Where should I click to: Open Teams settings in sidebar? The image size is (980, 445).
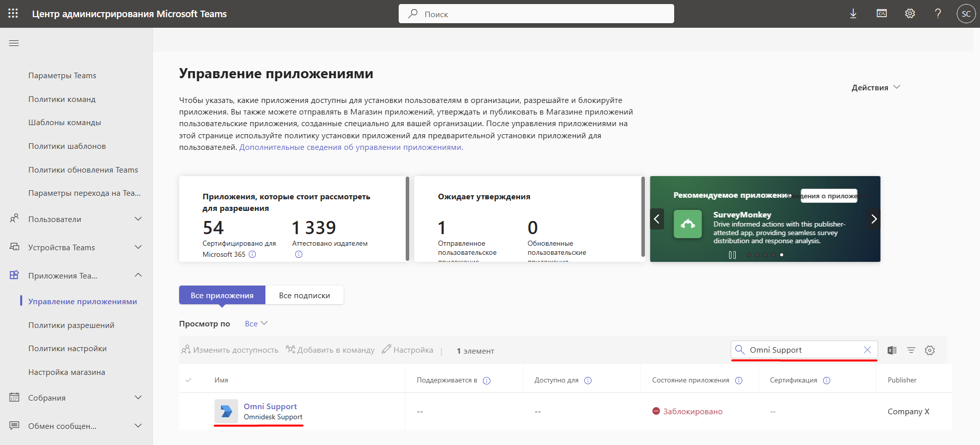click(62, 76)
